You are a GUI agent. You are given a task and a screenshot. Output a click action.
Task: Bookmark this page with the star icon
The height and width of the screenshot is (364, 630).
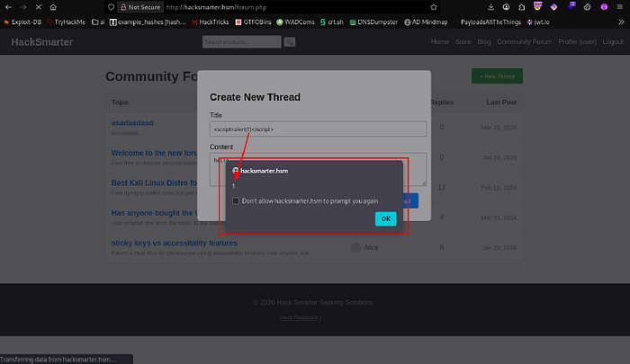pos(433,7)
